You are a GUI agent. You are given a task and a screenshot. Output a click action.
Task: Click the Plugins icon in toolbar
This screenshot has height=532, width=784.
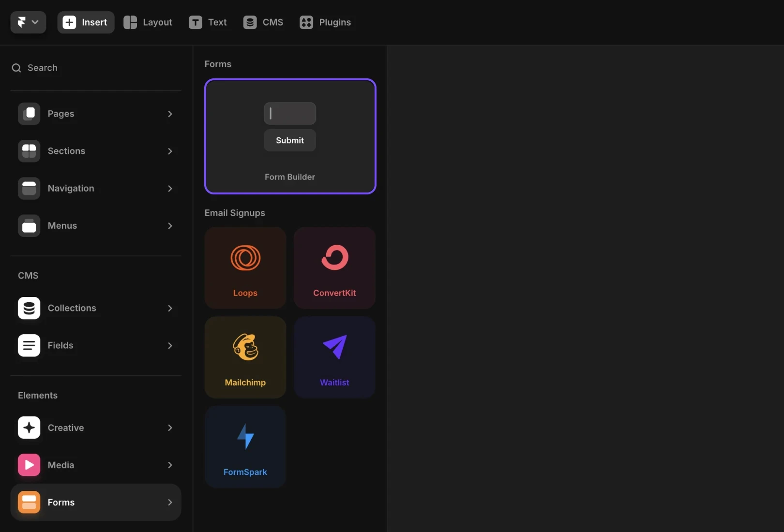(x=306, y=22)
